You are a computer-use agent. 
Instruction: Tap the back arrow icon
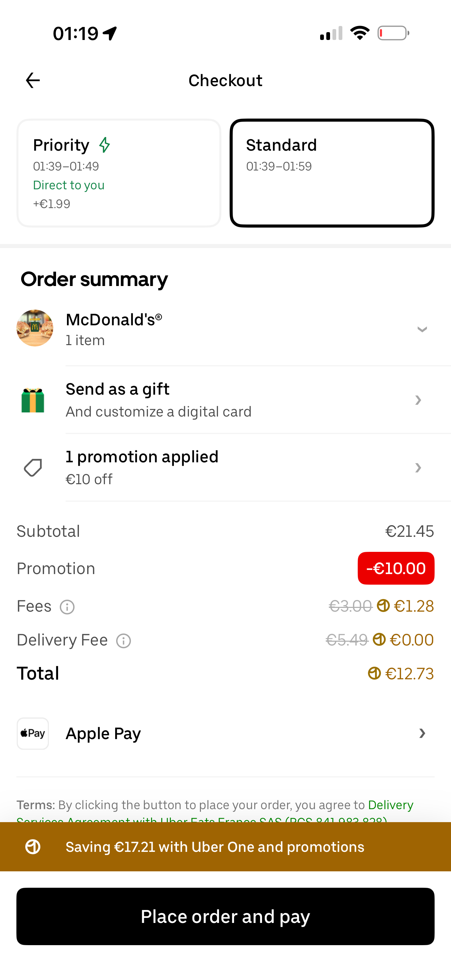pos(33,80)
